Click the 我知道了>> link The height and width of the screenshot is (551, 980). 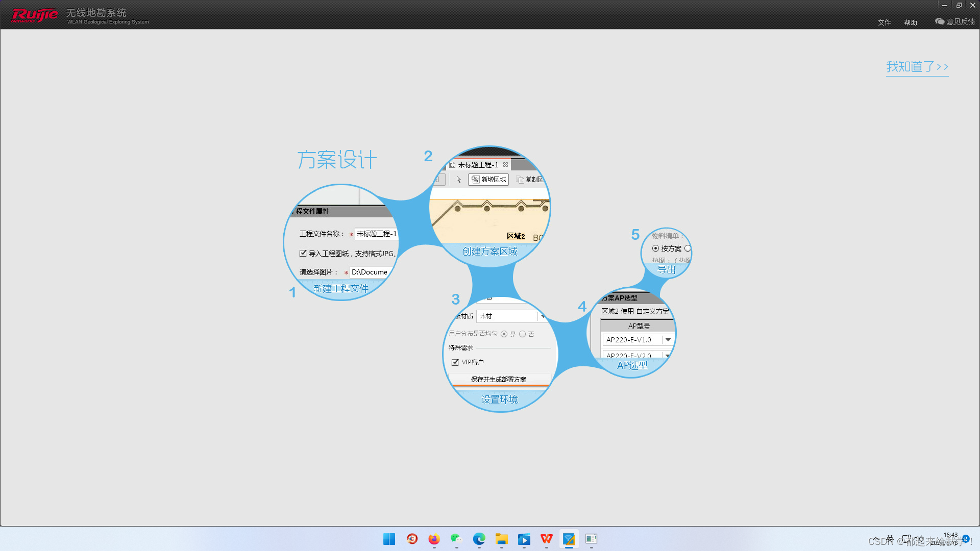[x=917, y=67]
